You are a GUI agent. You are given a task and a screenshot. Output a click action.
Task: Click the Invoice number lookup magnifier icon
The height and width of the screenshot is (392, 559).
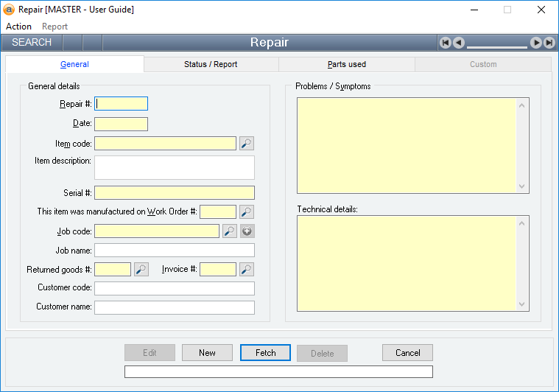247,270
